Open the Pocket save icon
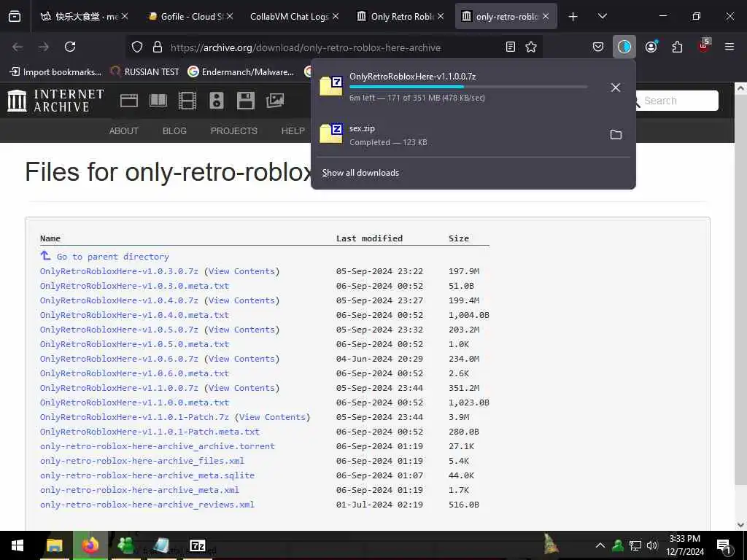This screenshot has width=747, height=560. click(598, 47)
